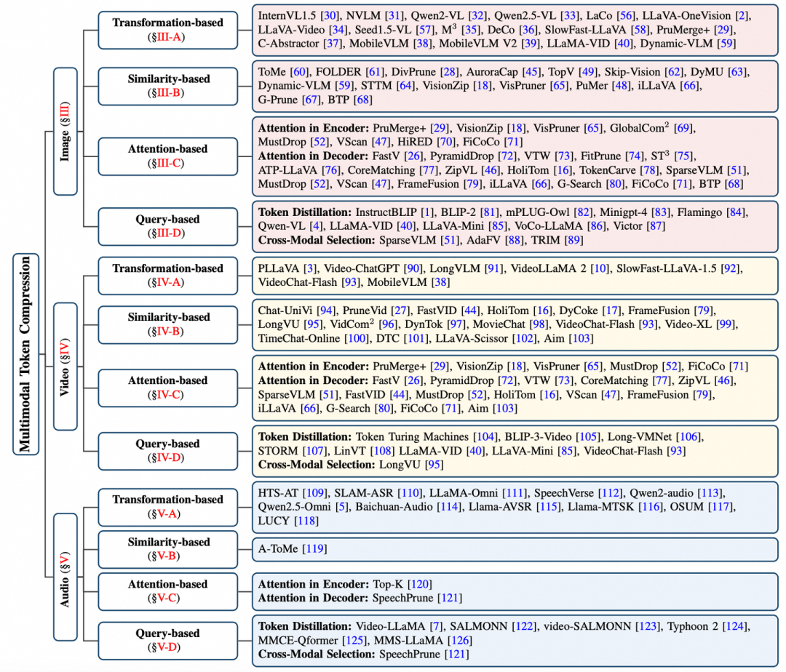Select the Image (§III) branch node
The image size is (786, 672).
(x=65, y=131)
